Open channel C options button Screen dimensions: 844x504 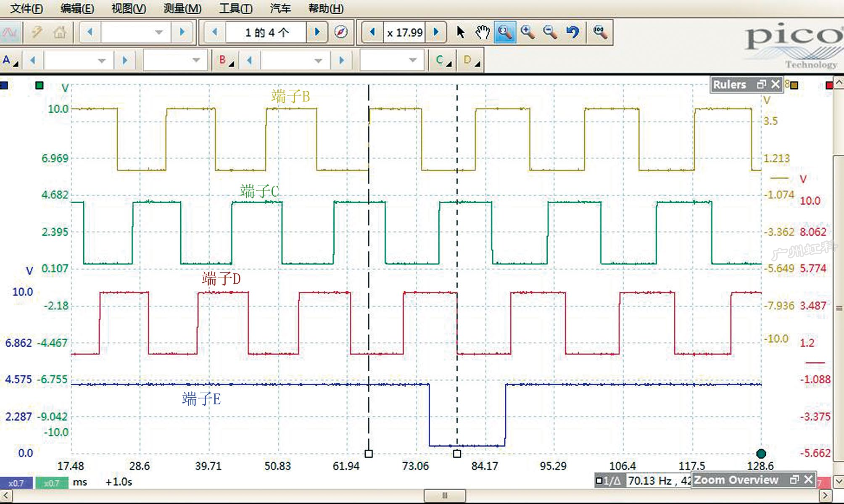(443, 61)
